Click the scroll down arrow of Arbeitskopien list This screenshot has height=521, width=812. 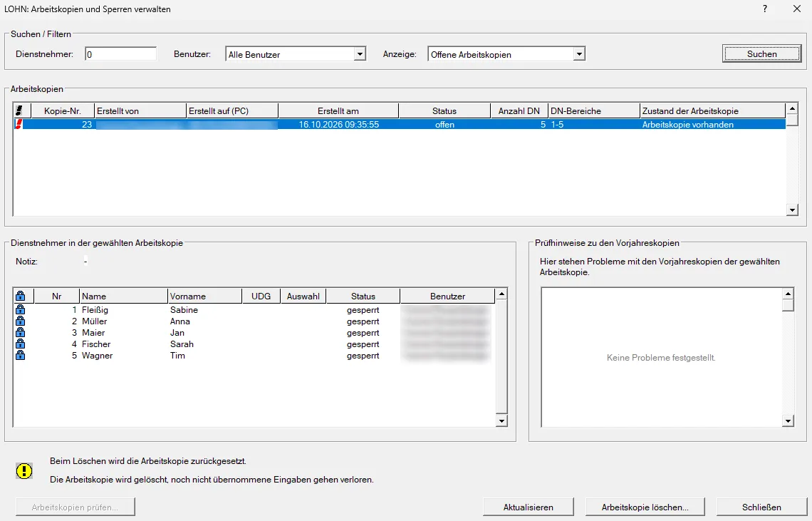click(792, 210)
